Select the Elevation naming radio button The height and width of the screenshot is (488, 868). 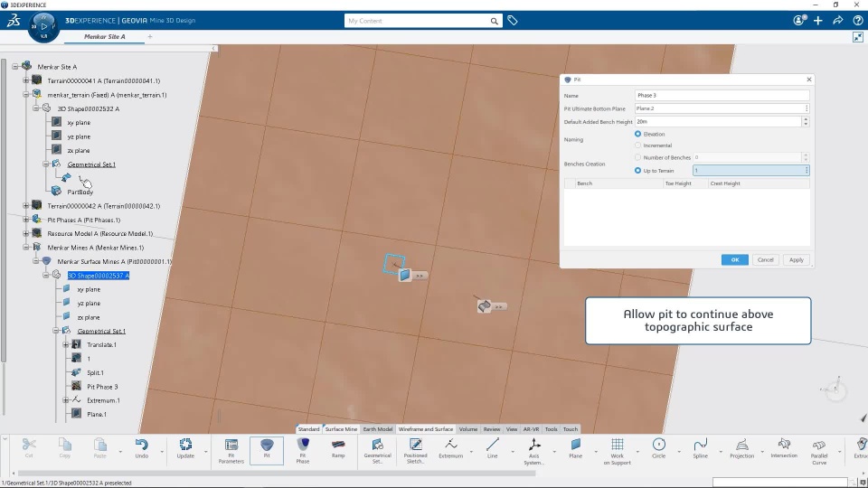[x=637, y=134]
